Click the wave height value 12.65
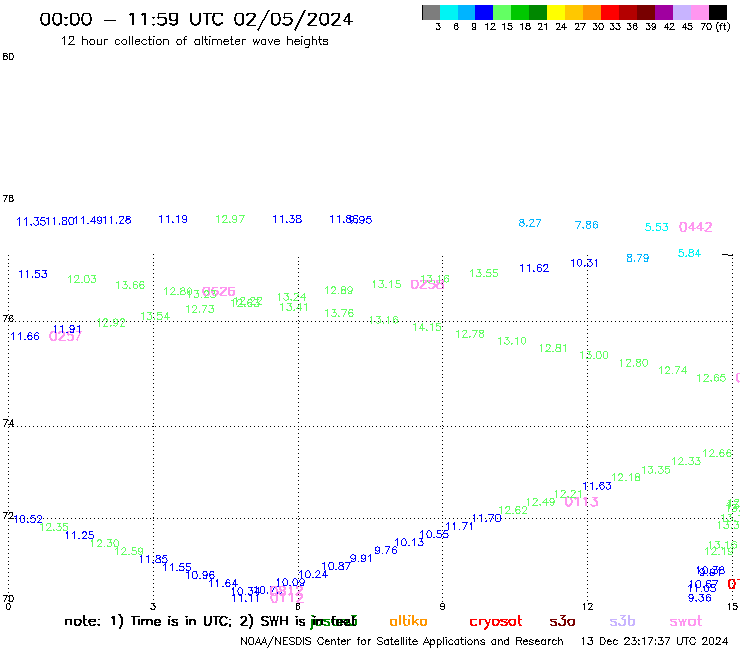Screen dimensions: 740x650 point(711,378)
